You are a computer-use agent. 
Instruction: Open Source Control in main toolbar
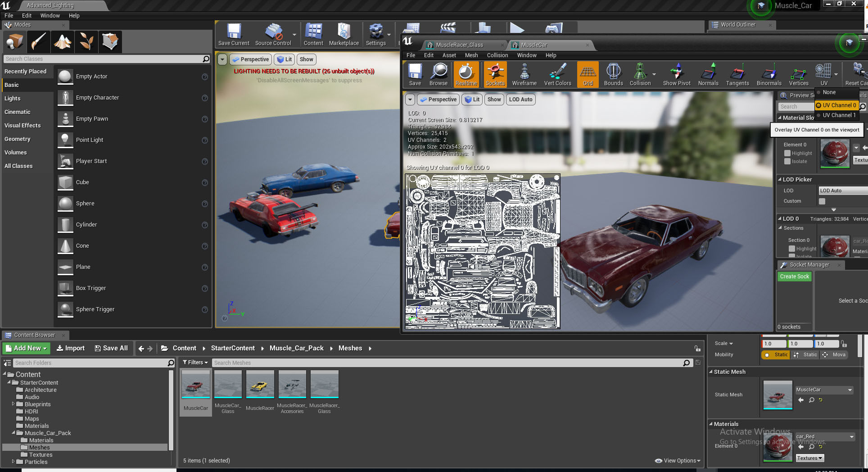pyautogui.click(x=273, y=35)
